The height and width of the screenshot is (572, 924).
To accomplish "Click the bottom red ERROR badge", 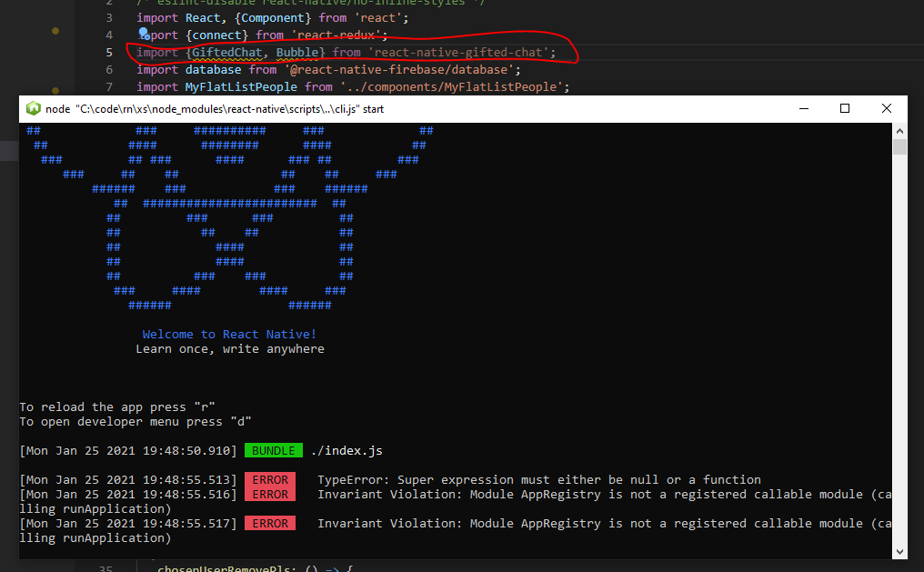I will point(270,523).
